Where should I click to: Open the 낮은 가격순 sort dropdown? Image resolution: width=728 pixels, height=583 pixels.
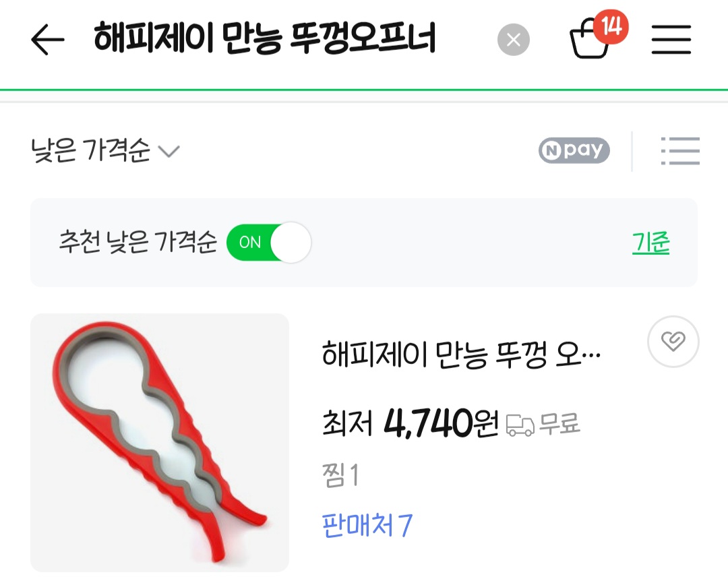[x=105, y=150]
